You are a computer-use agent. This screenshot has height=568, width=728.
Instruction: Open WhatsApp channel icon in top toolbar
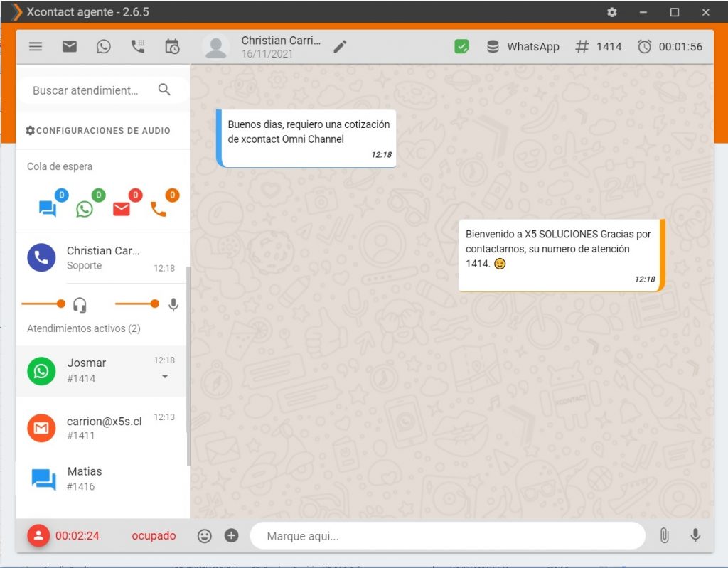pos(104,46)
